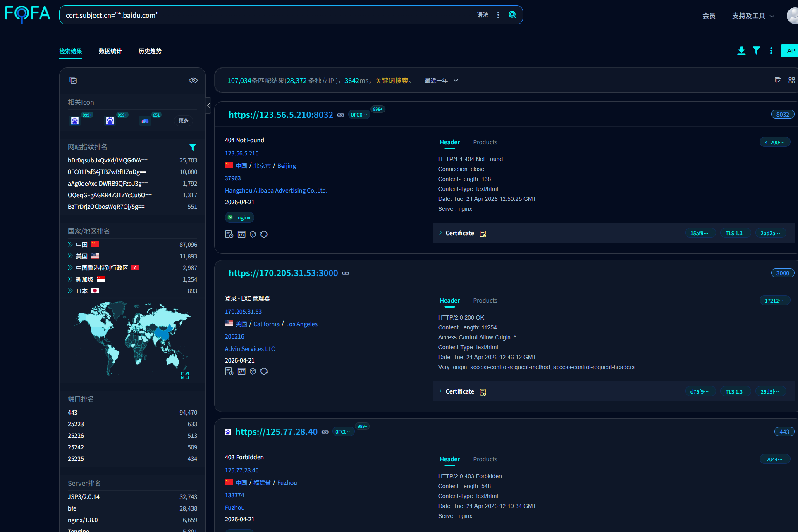This screenshot has height=532, width=798.
Task: Toggle the select checkbox icon in the results header
Action: 778,80
